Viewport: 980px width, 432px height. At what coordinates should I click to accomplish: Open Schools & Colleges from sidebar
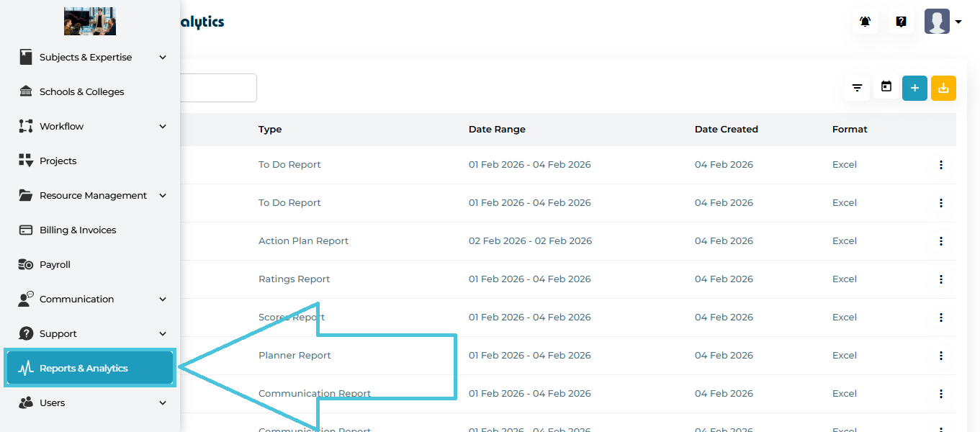click(x=81, y=92)
